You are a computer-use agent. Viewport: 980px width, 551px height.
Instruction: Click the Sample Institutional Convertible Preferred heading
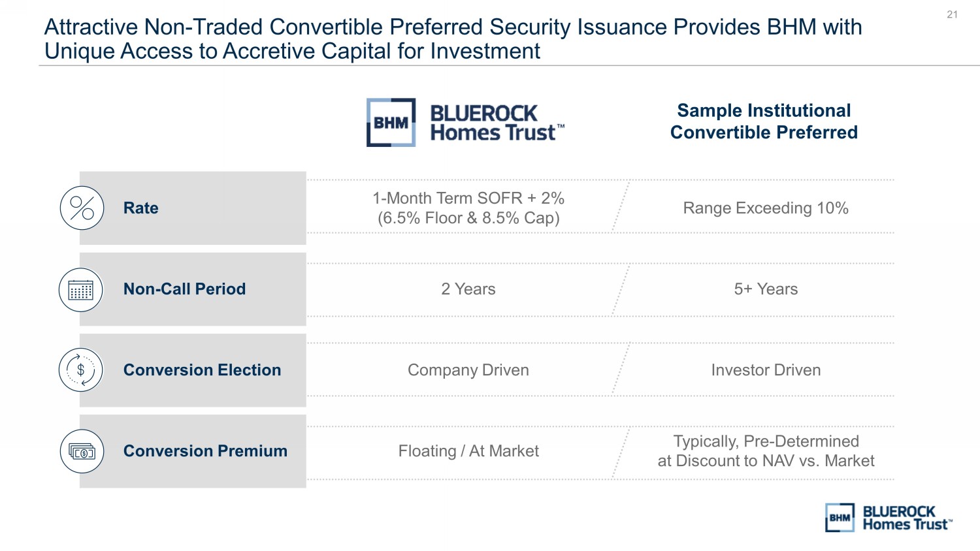tap(764, 121)
